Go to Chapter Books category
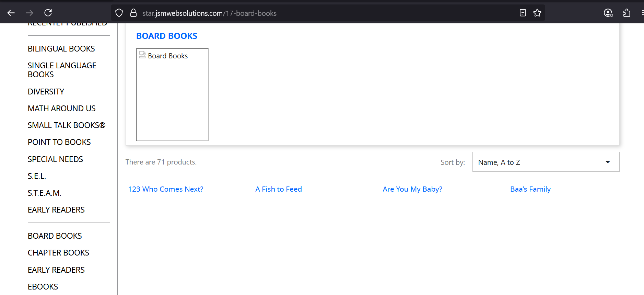Viewport: 644px width, 295px height. (58, 253)
